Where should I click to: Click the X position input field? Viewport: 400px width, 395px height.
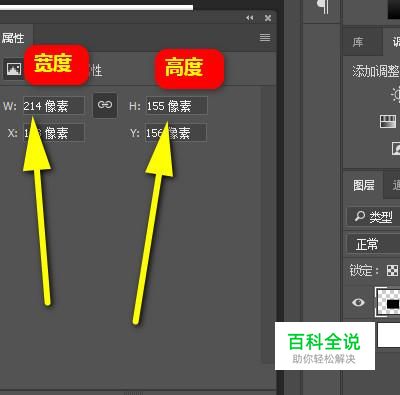pos(54,133)
